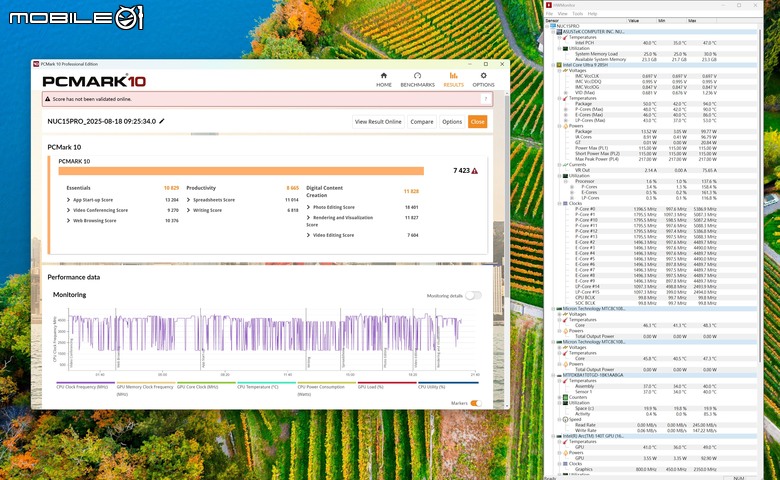The width and height of the screenshot is (780, 480).
Task: Click the Utilization icon under the MTFDKBA drive
Action: (x=565, y=402)
